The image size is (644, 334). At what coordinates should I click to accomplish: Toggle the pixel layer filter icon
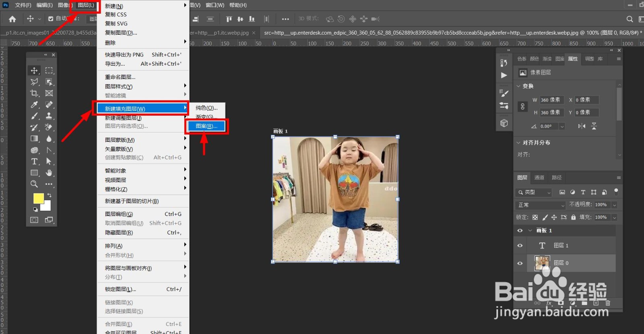(x=562, y=192)
